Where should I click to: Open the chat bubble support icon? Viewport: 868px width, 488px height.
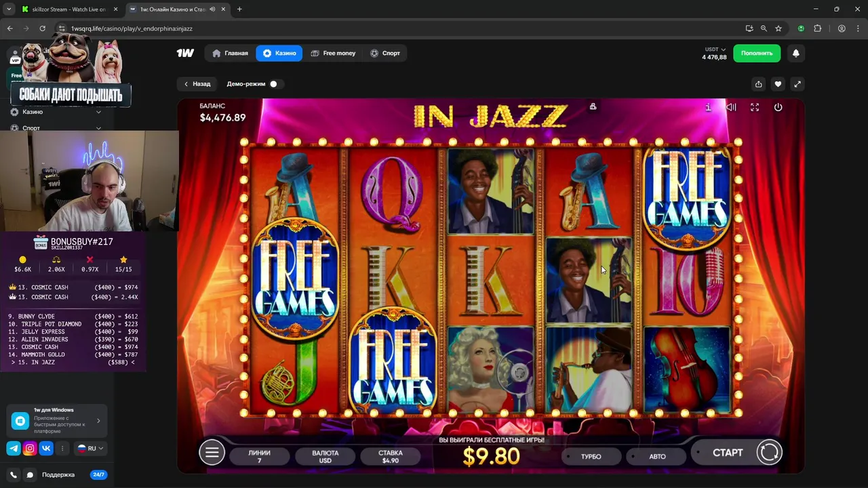coord(30,475)
